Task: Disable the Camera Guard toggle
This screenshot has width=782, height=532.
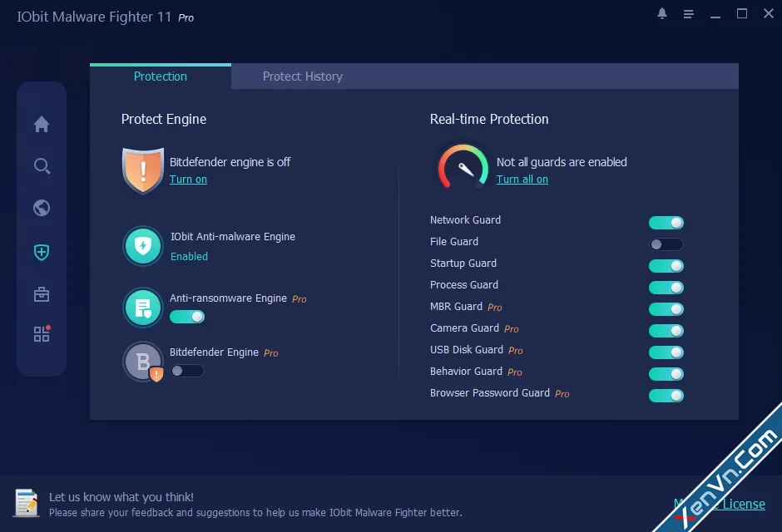Action: (666, 331)
